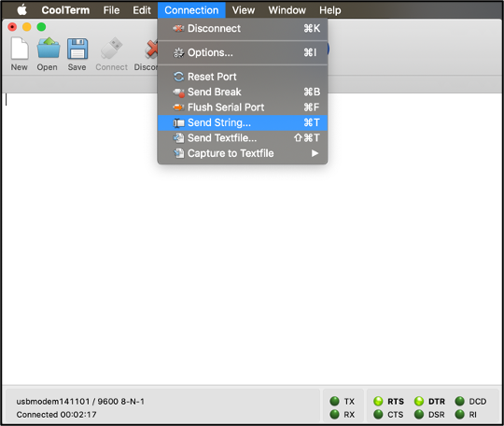The width and height of the screenshot is (504, 426).
Task: Open the File menu
Action: click(x=111, y=10)
